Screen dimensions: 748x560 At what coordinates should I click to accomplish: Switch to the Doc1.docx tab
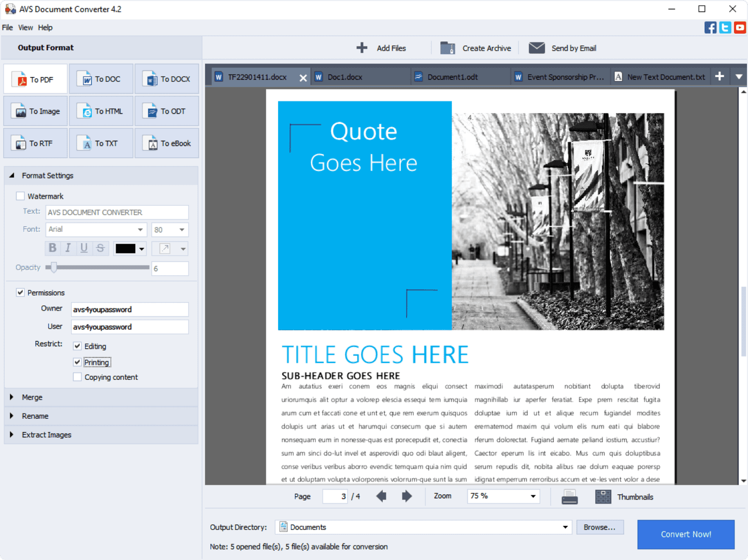[361, 77]
